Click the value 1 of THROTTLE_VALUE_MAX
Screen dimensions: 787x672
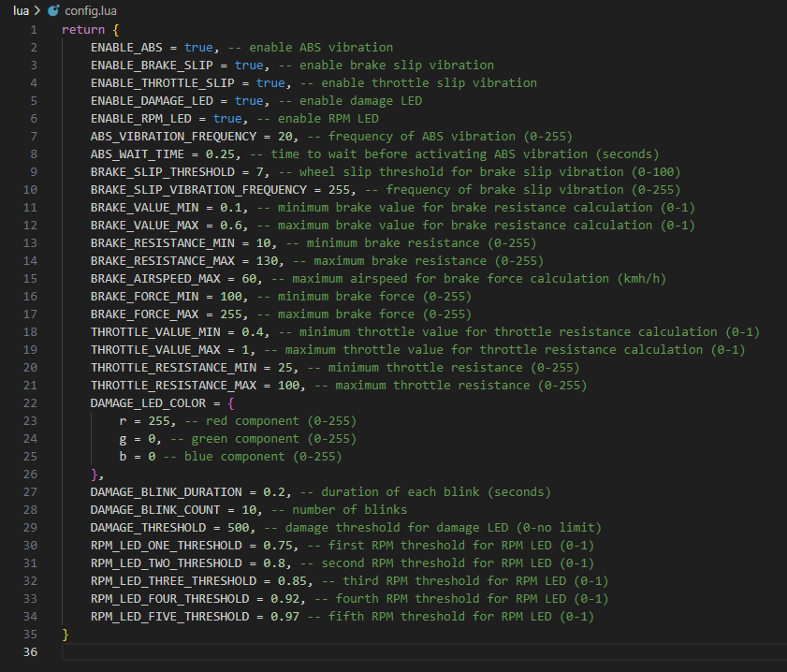tap(245, 350)
